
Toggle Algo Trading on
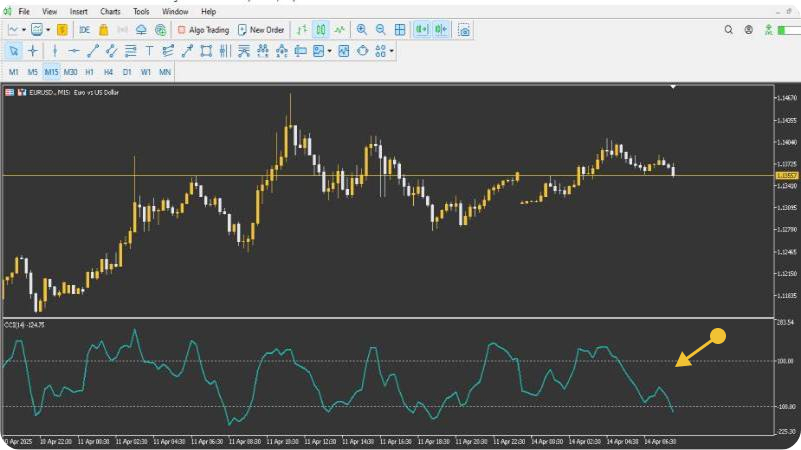pyautogui.click(x=203, y=30)
